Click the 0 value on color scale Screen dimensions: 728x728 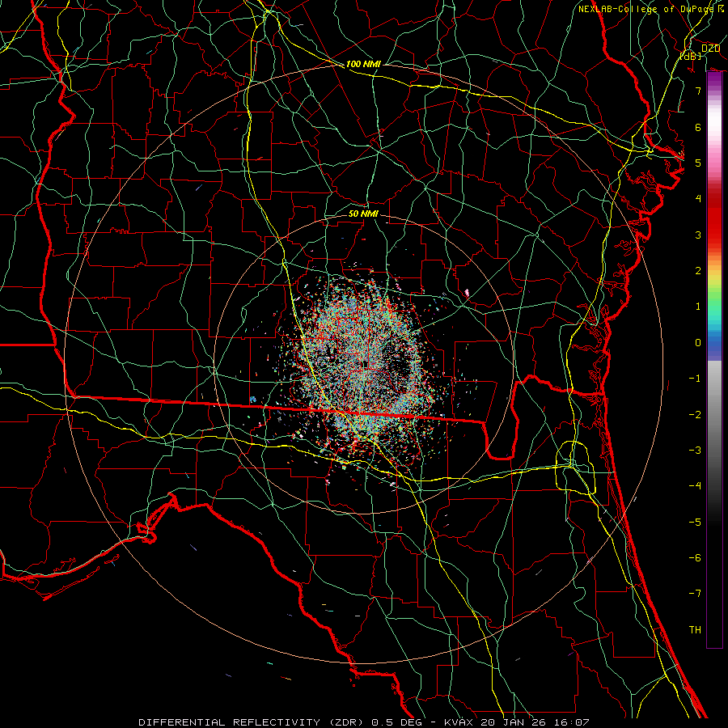point(698,343)
